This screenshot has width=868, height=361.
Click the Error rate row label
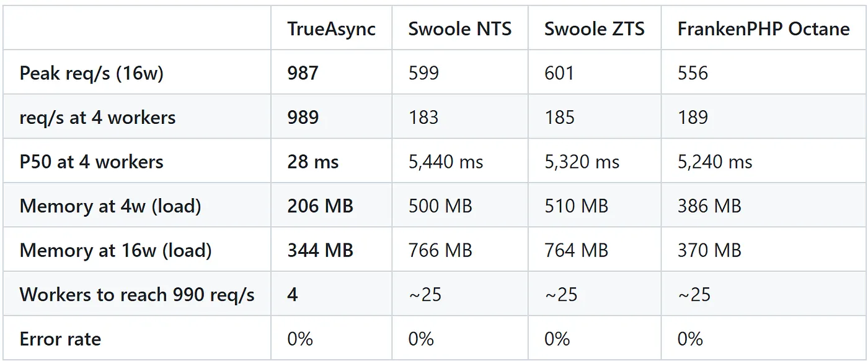pyautogui.click(x=60, y=339)
